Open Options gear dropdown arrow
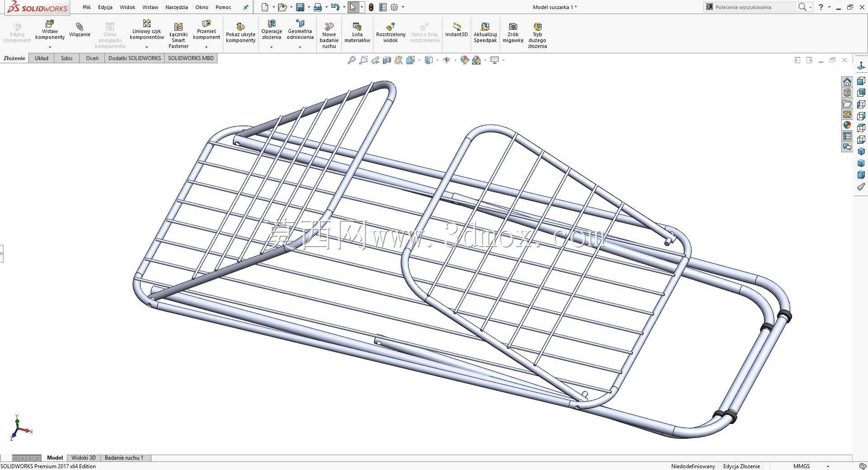 point(403,7)
